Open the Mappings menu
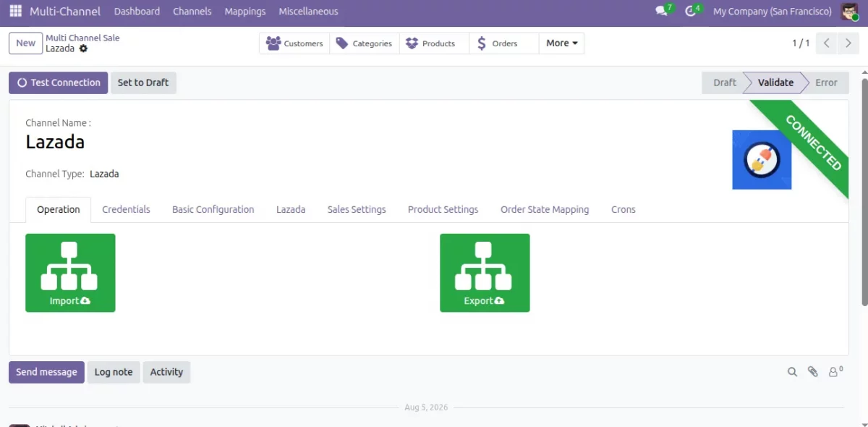The height and width of the screenshot is (427, 868). click(x=245, y=11)
